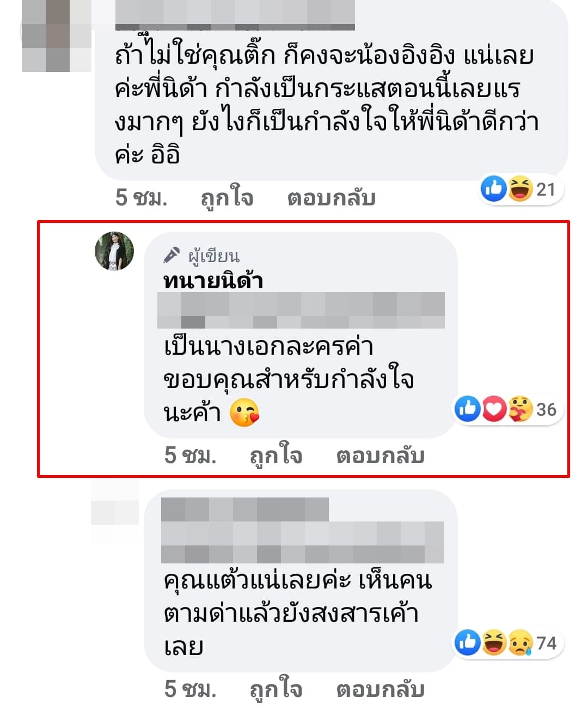Click the sad tear reaction icon beside 74

coord(521,643)
